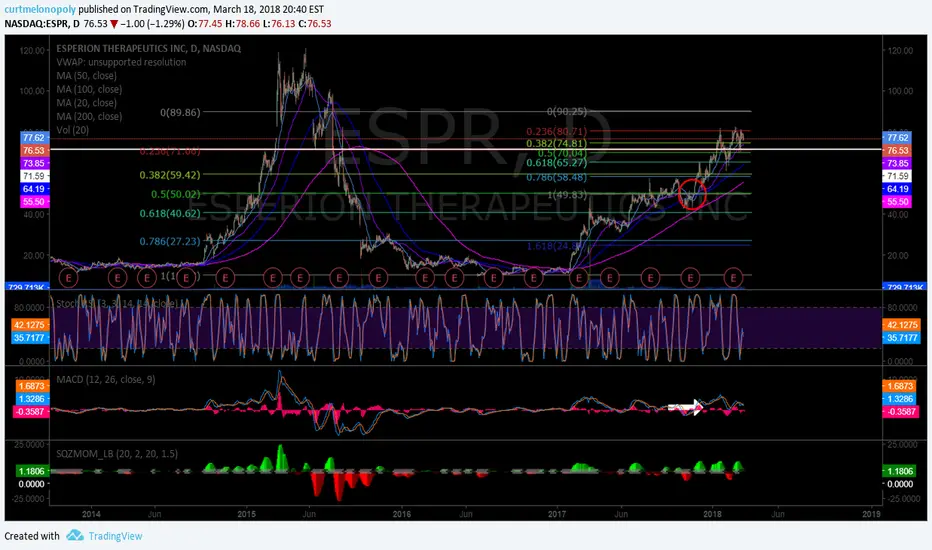Click the 77.62 price tag on right axis
This screenshot has width=932, height=550.
898,137
